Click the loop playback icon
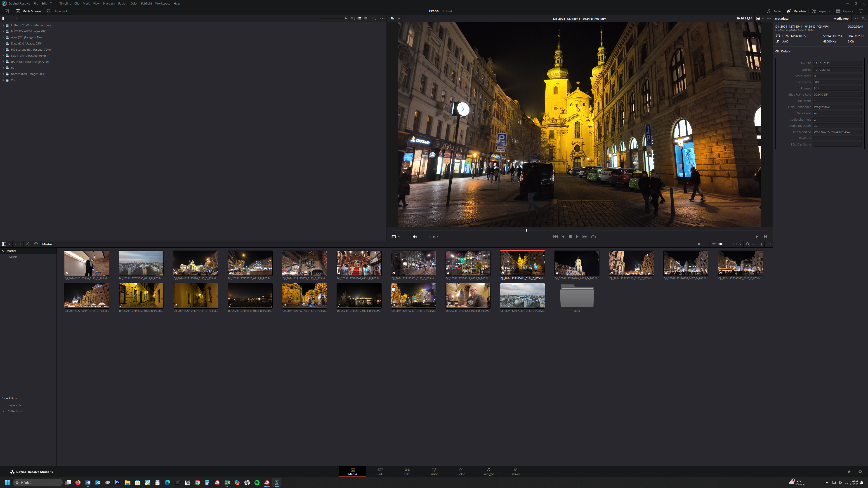 click(593, 236)
